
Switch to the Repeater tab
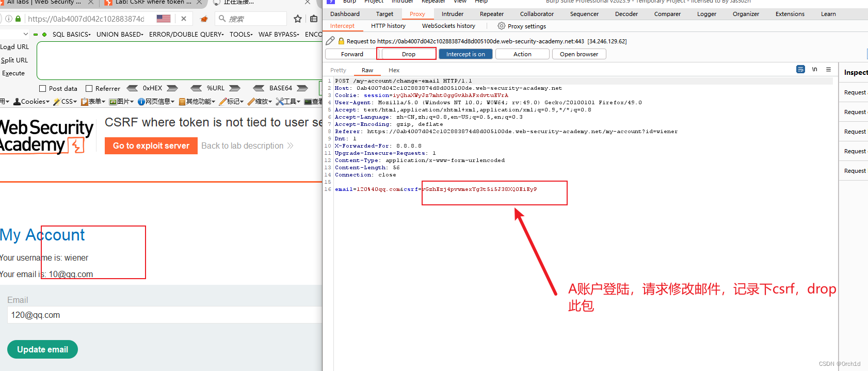tap(492, 14)
